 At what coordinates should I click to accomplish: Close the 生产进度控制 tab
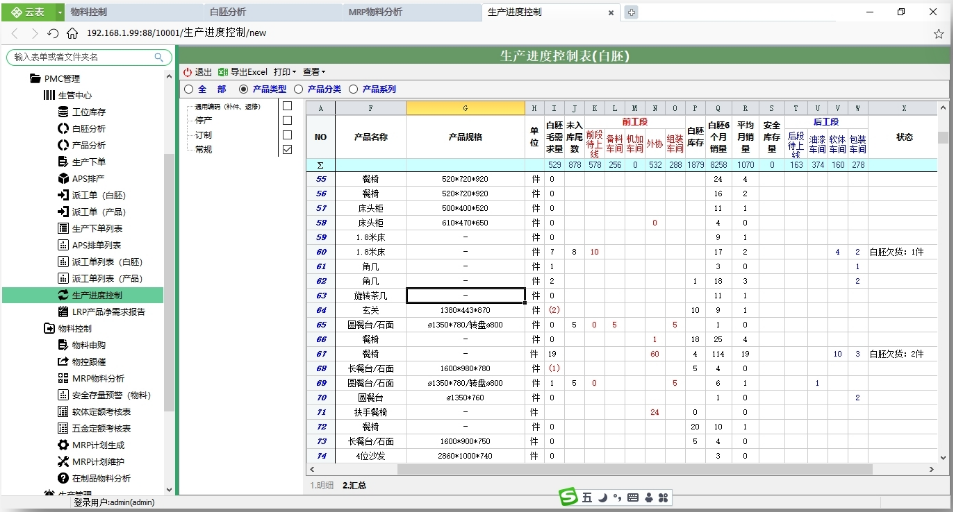tap(611, 13)
